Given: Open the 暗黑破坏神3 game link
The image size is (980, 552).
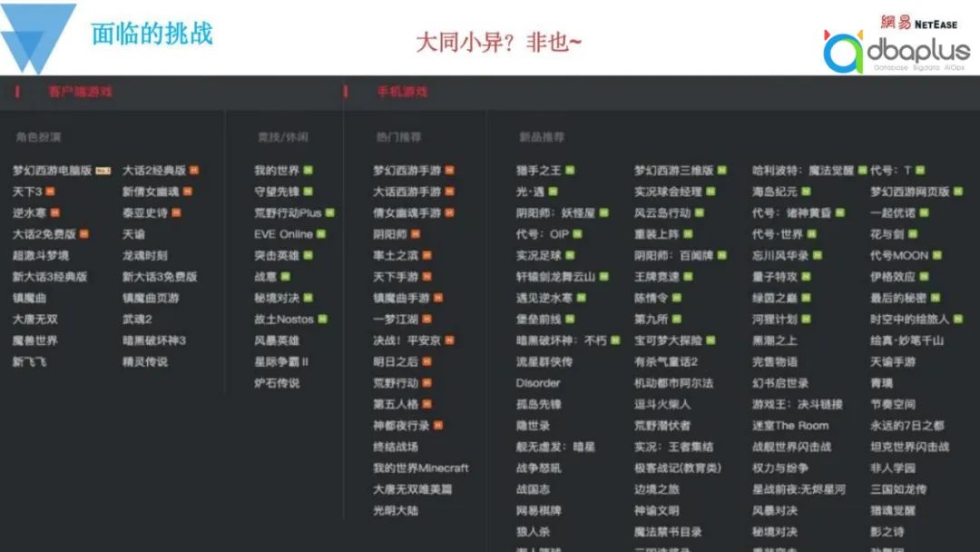Looking at the screenshot, I should point(153,340).
